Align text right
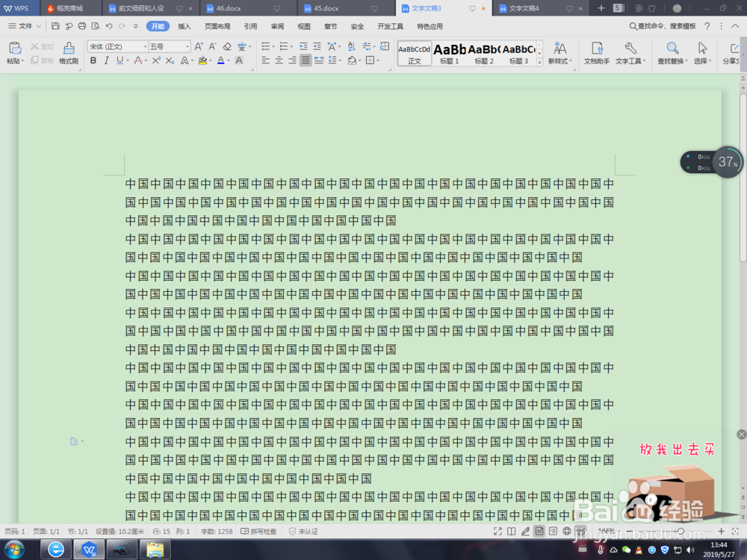The image size is (747, 560). [293, 60]
